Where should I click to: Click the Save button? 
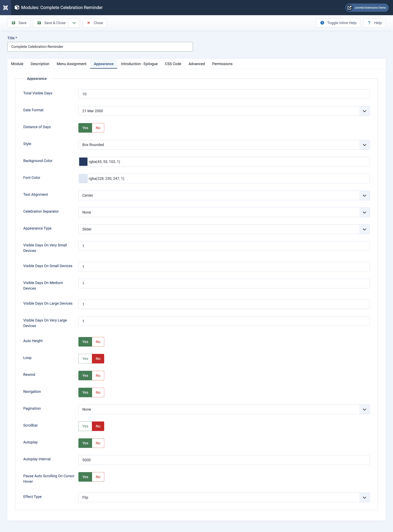[19, 23]
